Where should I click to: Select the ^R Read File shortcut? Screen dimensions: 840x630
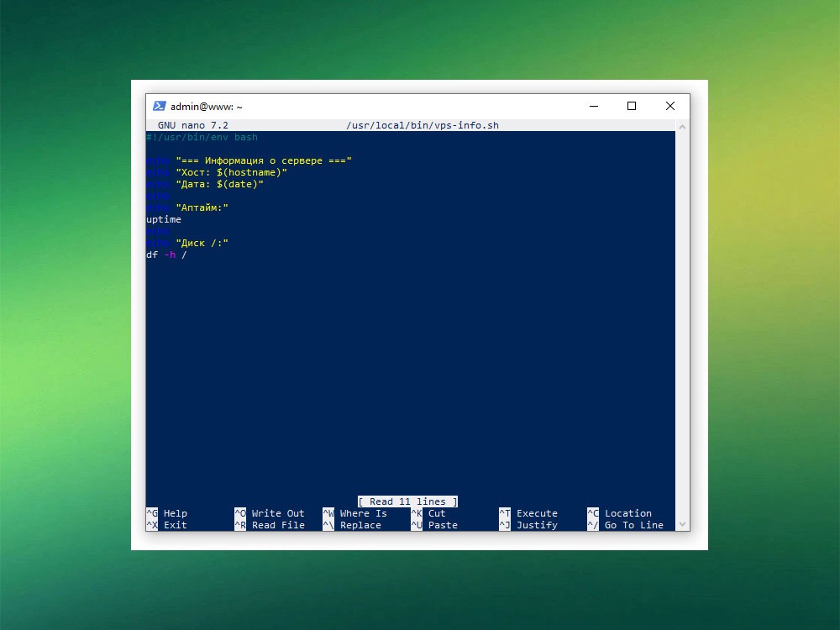(269, 525)
